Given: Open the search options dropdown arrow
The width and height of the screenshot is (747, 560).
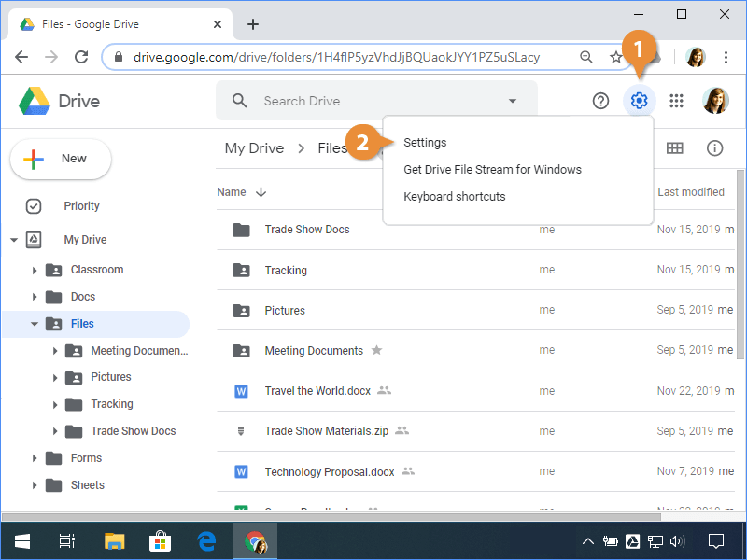Looking at the screenshot, I should 512,101.
